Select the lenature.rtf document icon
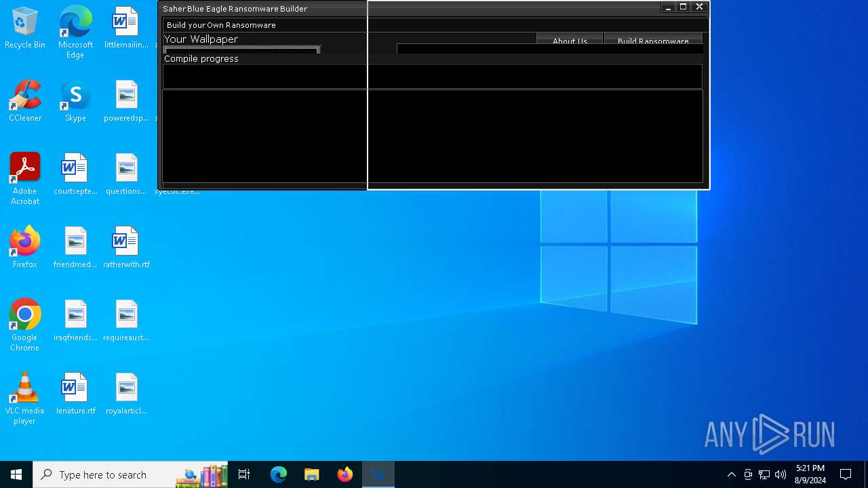The height and width of the screenshot is (488, 868). pos(75,394)
